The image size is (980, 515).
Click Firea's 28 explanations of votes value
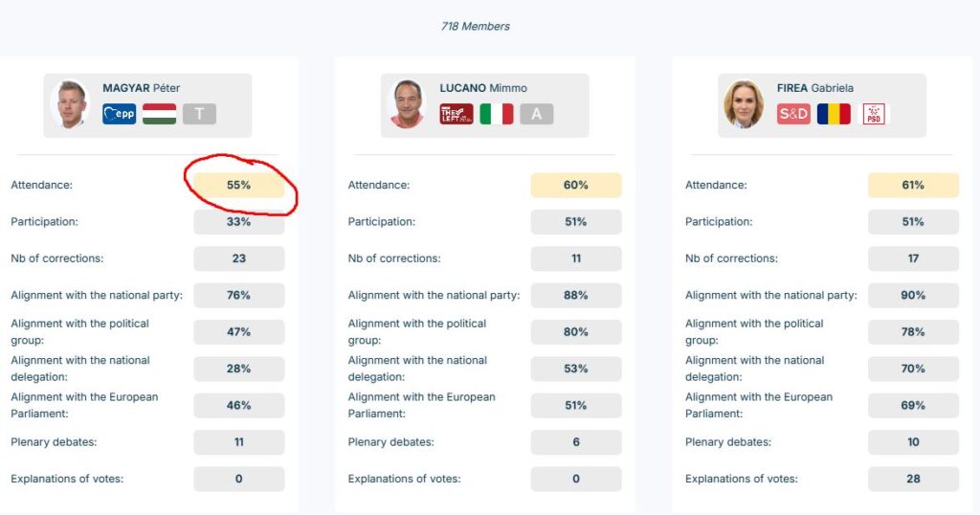point(913,479)
